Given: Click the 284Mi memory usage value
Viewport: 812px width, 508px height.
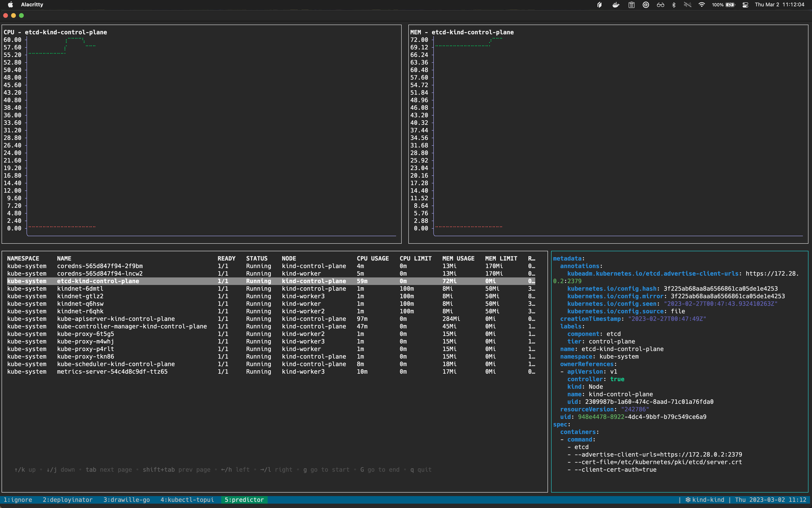Looking at the screenshot, I should tap(451, 319).
